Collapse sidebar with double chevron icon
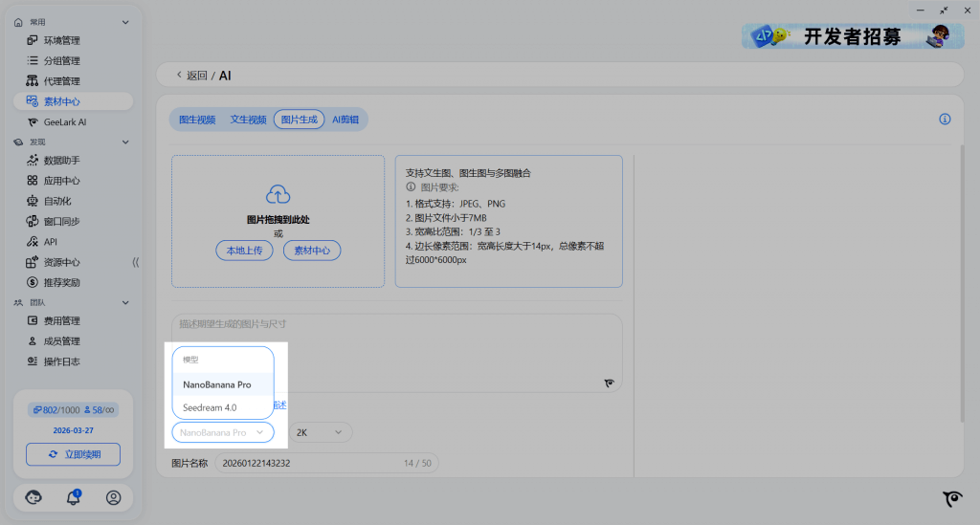 pyautogui.click(x=135, y=262)
